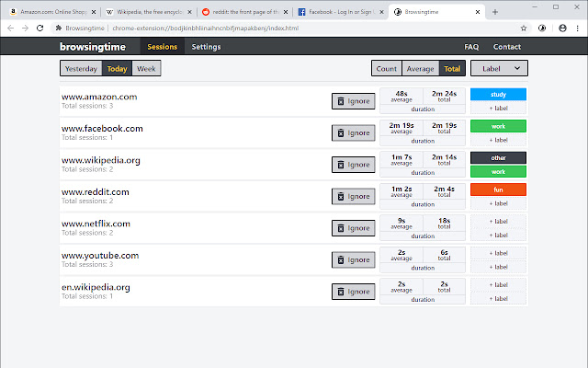The height and width of the screenshot is (368, 588).
Task: Click the blue study label on amazon.com
Action: pos(498,94)
